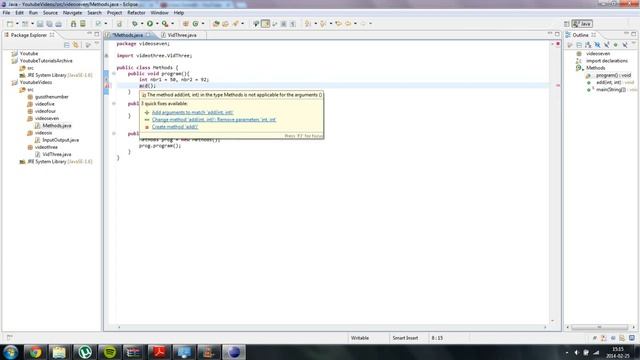
Task: Toggle Hide Non-Public Members in Outline toolbar
Action: [x=616, y=44]
